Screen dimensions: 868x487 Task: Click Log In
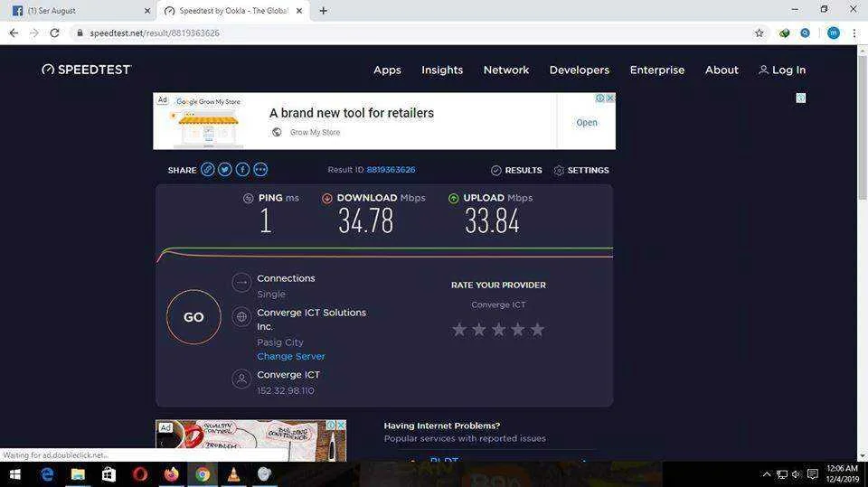[782, 70]
